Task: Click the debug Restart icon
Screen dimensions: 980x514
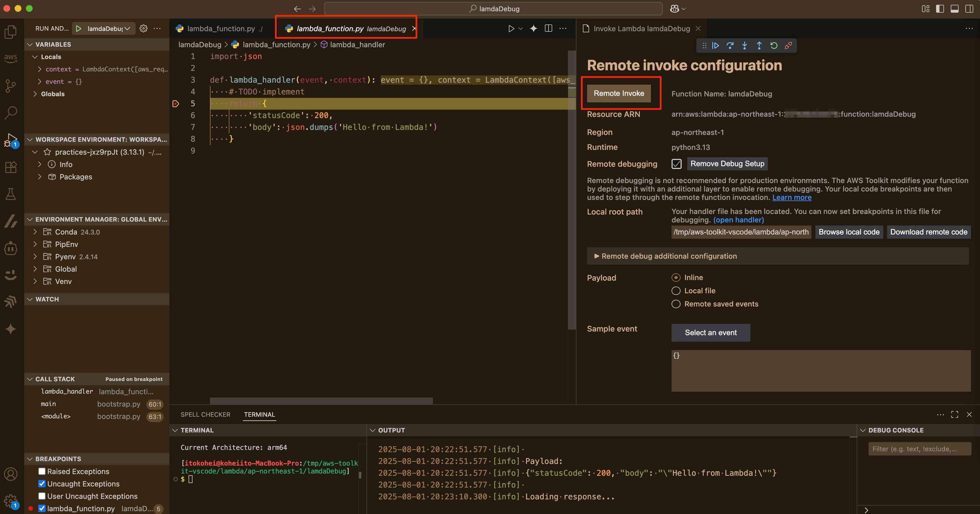Action: click(x=773, y=46)
